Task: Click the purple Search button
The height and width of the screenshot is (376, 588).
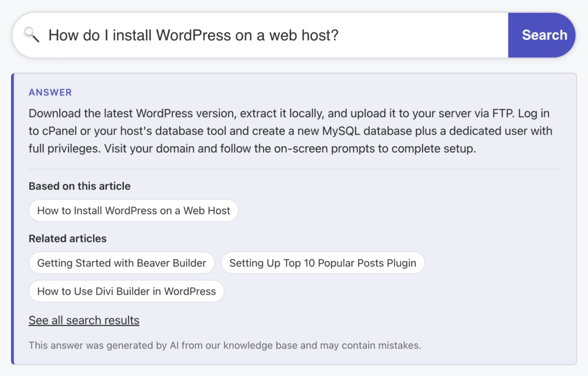Action: pyautogui.click(x=541, y=35)
